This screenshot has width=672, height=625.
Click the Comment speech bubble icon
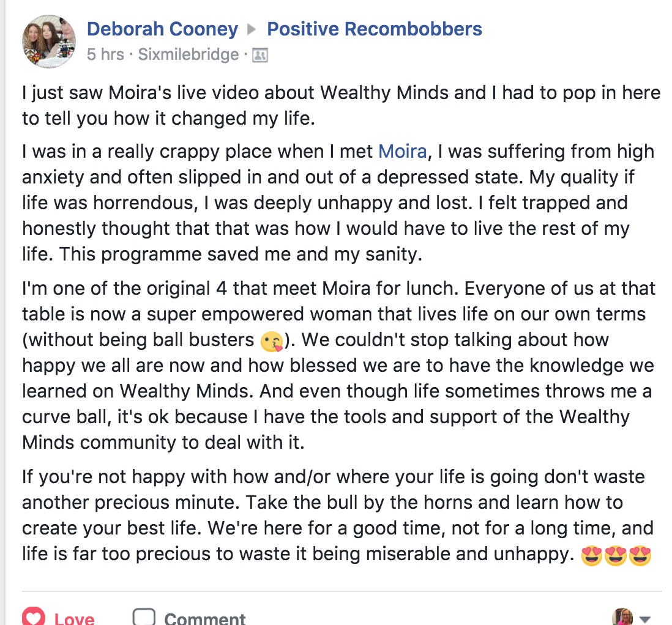tap(144, 616)
